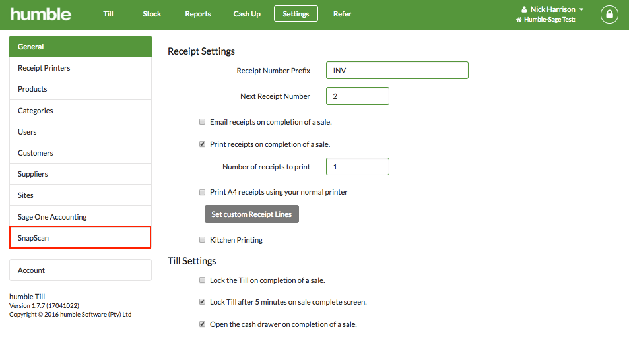Open Account settings

pyautogui.click(x=81, y=270)
